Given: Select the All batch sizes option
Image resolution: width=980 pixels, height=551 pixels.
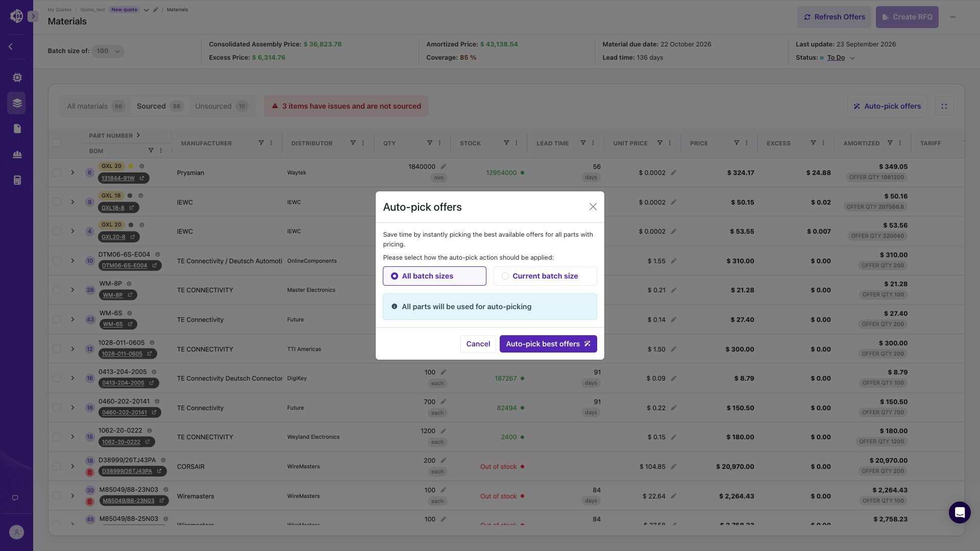Looking at the screenshot, I should click(434, 276).
